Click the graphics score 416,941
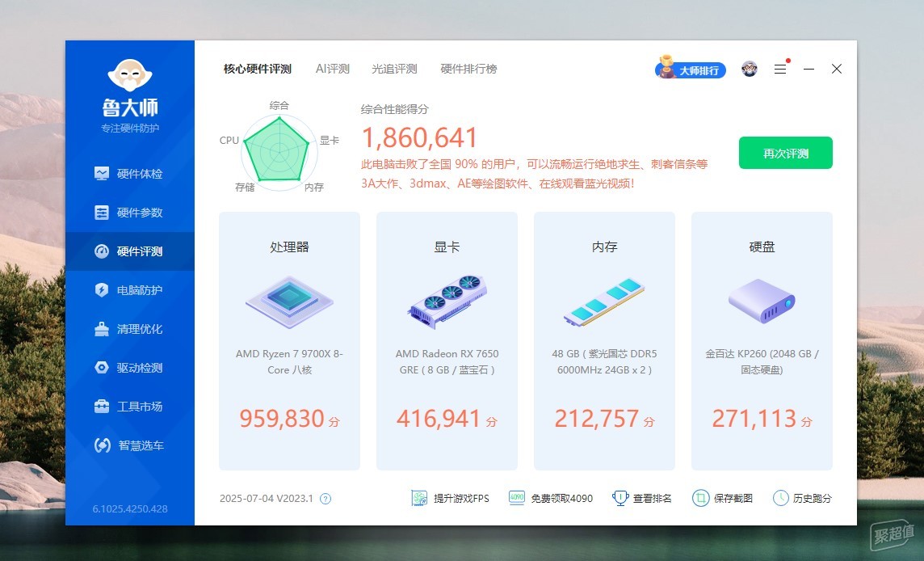Image resolution: width=924 pixels, height=561 pixels. (x=439, y=419)
